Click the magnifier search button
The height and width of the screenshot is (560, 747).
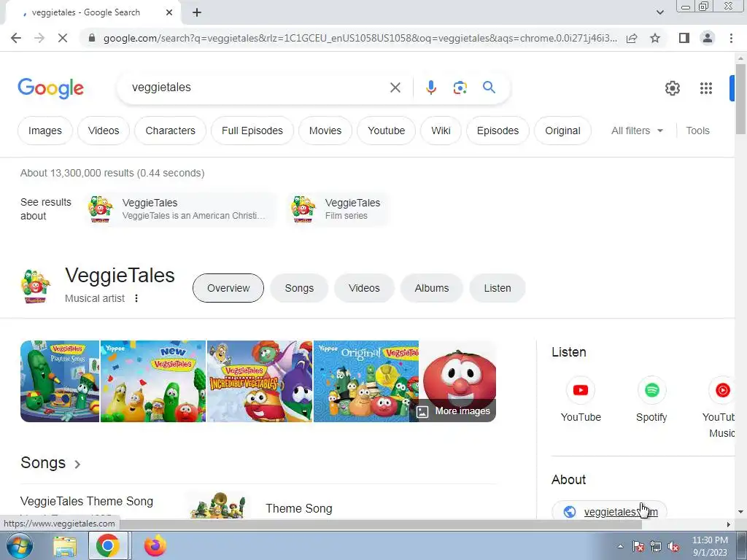tap(489, 87)
